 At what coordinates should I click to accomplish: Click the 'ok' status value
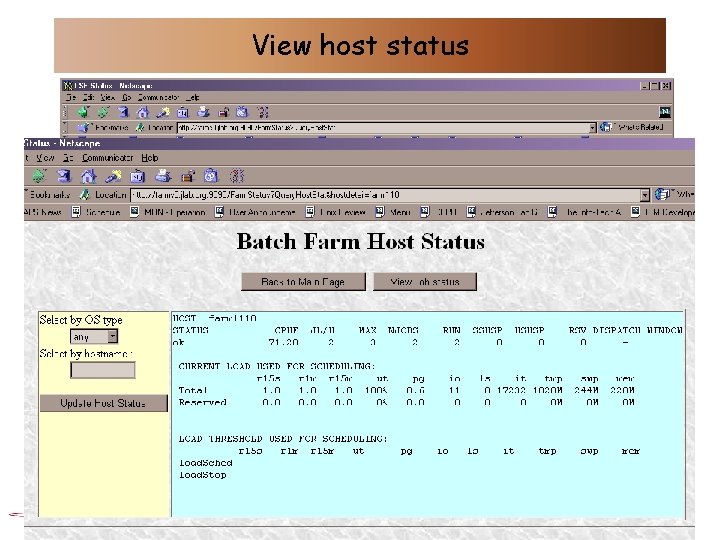point(178,343)
